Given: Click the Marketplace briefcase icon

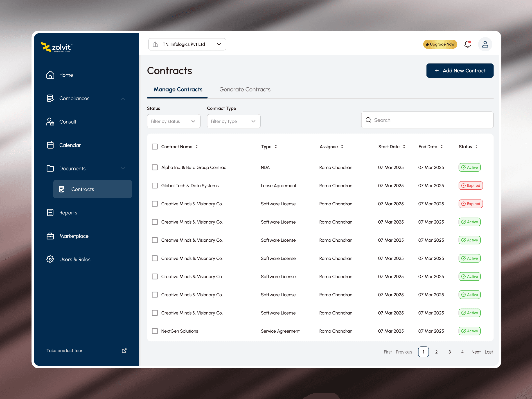Looking at the screenshot, I should click(50, 236).
